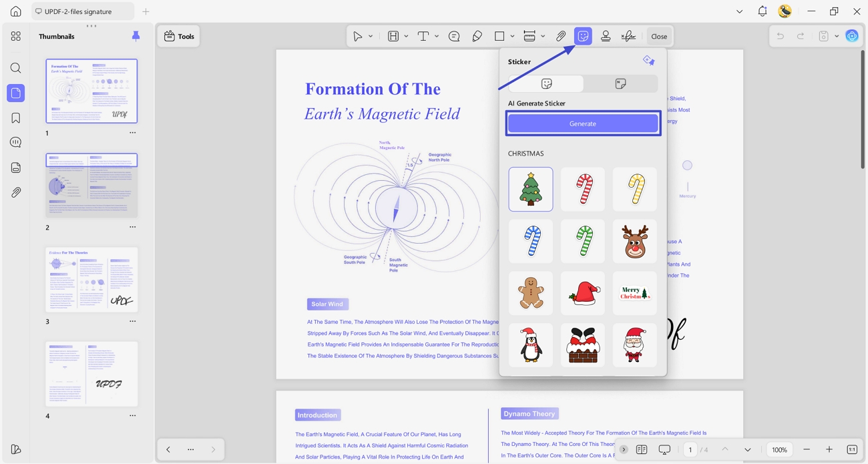Select the signature tool
Screen dimensions: 868x464
click(x=628, y=36)
